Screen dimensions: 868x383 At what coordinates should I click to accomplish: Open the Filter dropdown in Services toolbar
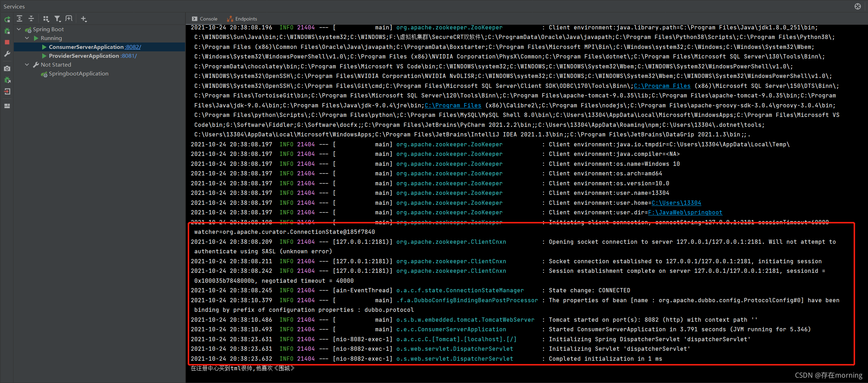57,19
